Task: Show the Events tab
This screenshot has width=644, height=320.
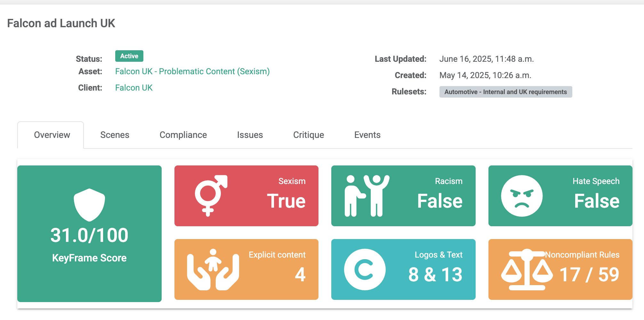Action: tap(367, 135)
